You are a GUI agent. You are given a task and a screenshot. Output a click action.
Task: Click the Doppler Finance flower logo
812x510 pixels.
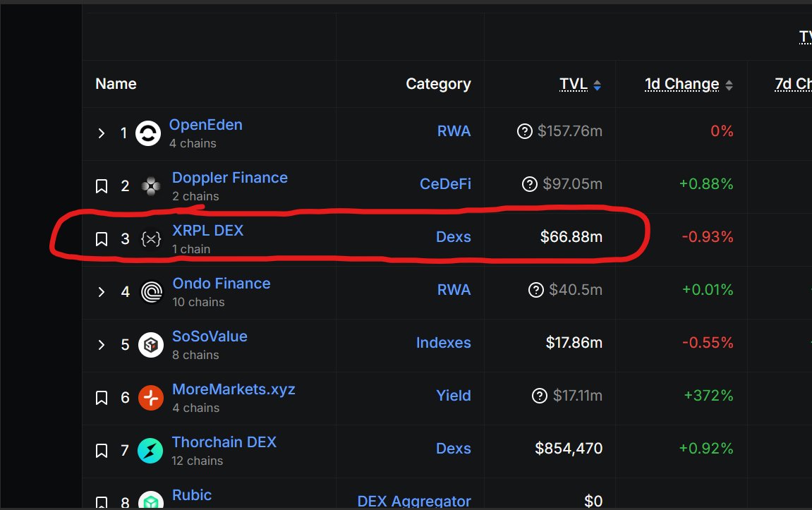[150, 186]
